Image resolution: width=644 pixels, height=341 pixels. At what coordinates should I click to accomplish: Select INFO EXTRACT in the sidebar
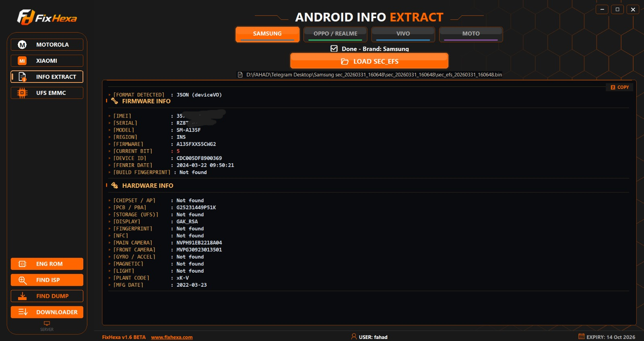47,77
